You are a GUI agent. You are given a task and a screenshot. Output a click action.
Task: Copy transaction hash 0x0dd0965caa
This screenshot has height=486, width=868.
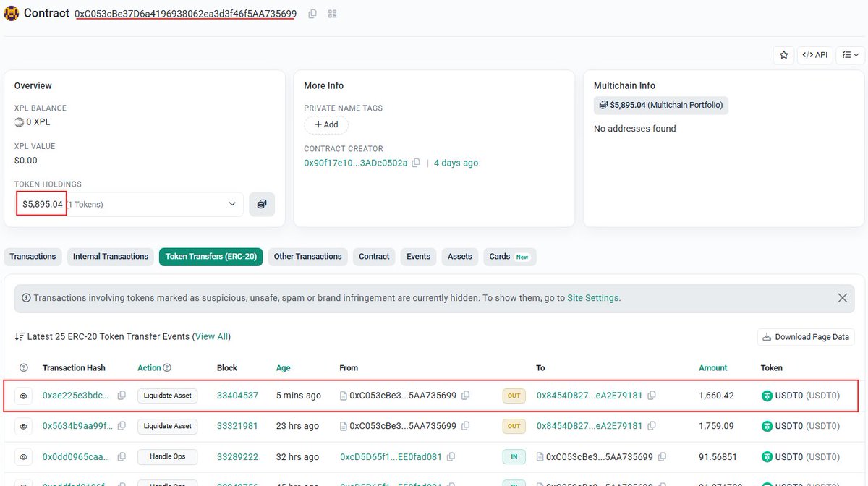[122, 457]
